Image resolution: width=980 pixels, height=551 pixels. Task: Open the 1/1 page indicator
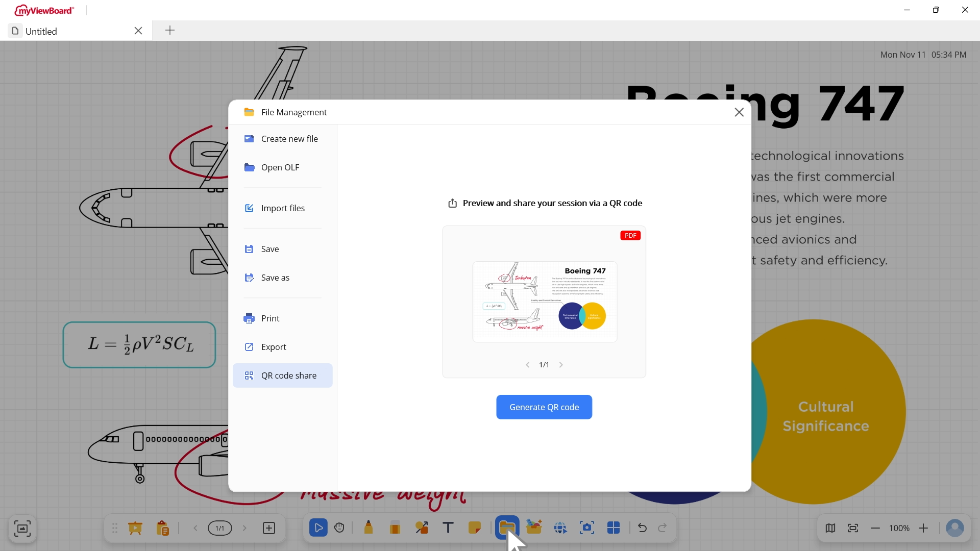(220, 528)
